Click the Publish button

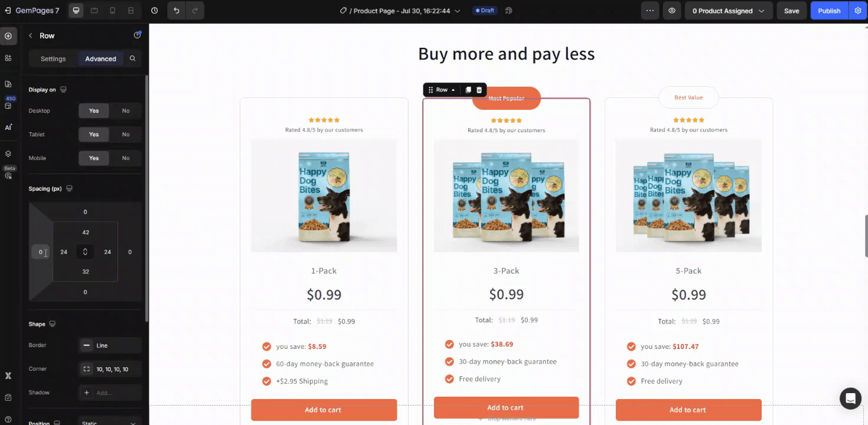[829, 11]
